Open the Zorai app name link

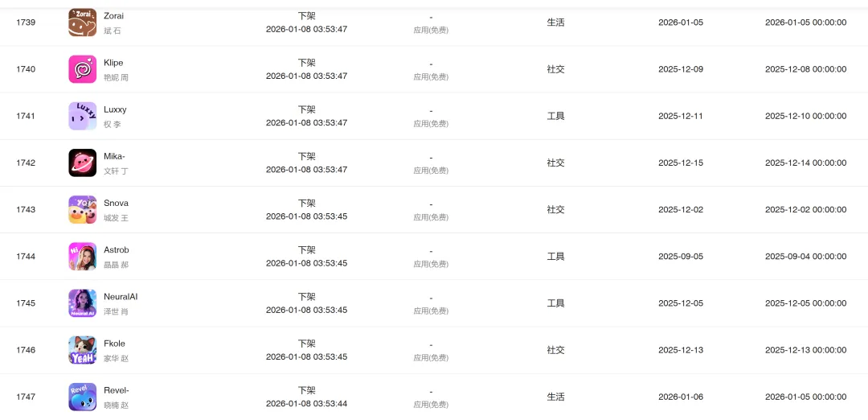[x=113, y=16]
